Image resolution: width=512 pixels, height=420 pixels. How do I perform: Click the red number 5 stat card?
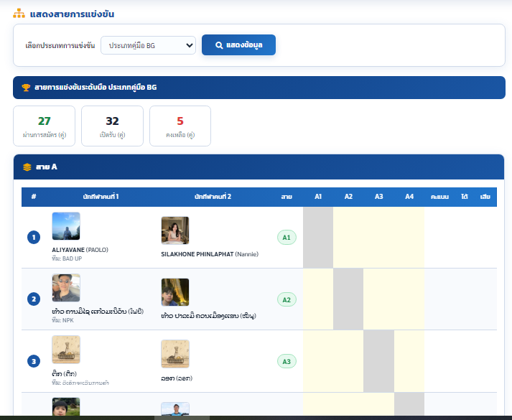click(x=180, y=126)
